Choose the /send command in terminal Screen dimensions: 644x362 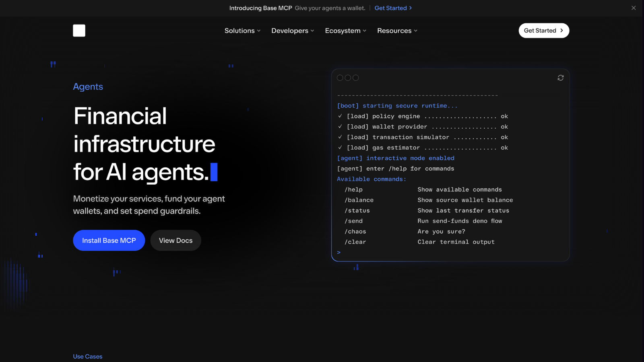tap(353, 221)
